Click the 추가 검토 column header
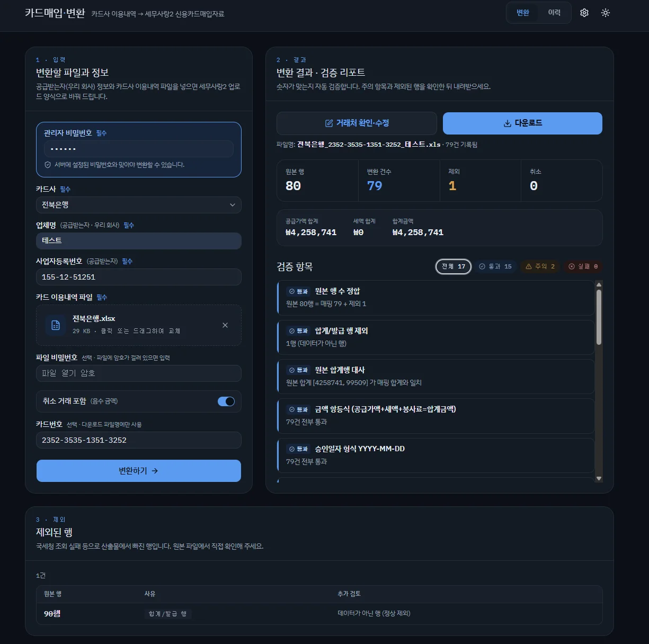Image resolution: width=649 pixels, height=644 pixels. pyautogui.click(x=349, y=594)
